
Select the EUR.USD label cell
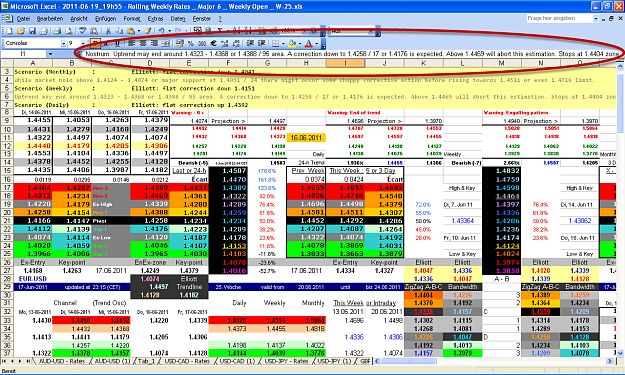pyautogui.click(x=33, y=279)
